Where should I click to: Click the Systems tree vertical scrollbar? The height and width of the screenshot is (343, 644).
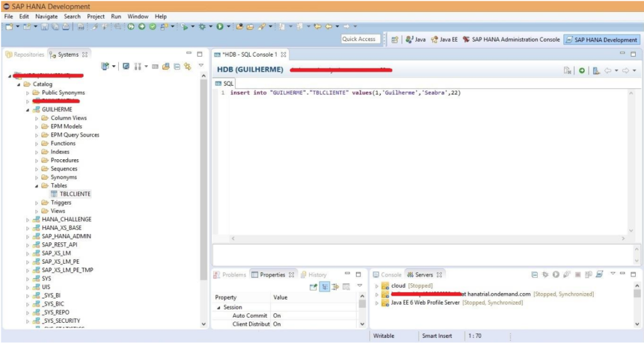(x=203, y=189)
